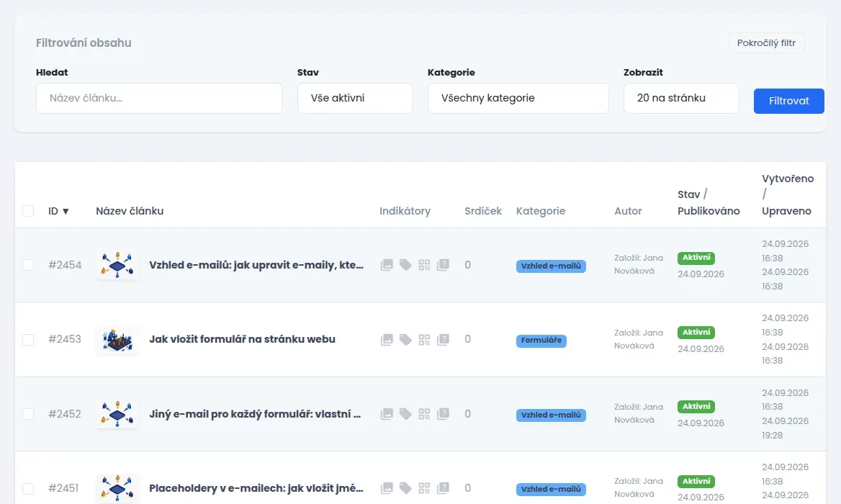Click the Formuláře category badge
This screenshot has height=504, width=841.
click(541, 341)
